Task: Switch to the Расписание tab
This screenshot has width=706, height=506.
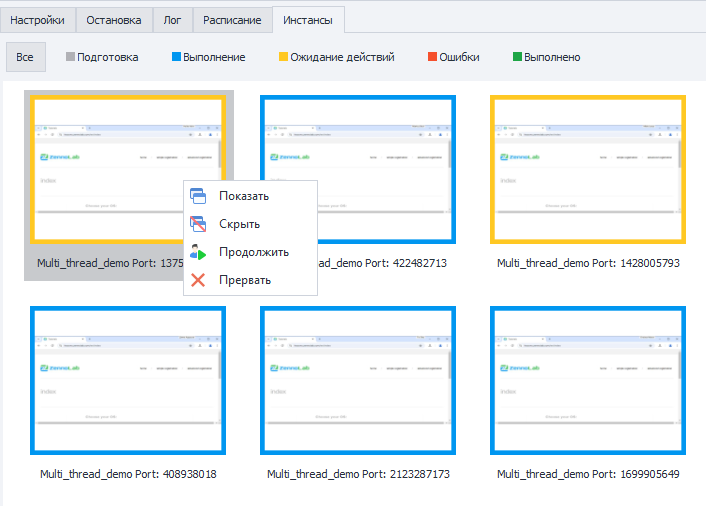Action: [232, 20]
